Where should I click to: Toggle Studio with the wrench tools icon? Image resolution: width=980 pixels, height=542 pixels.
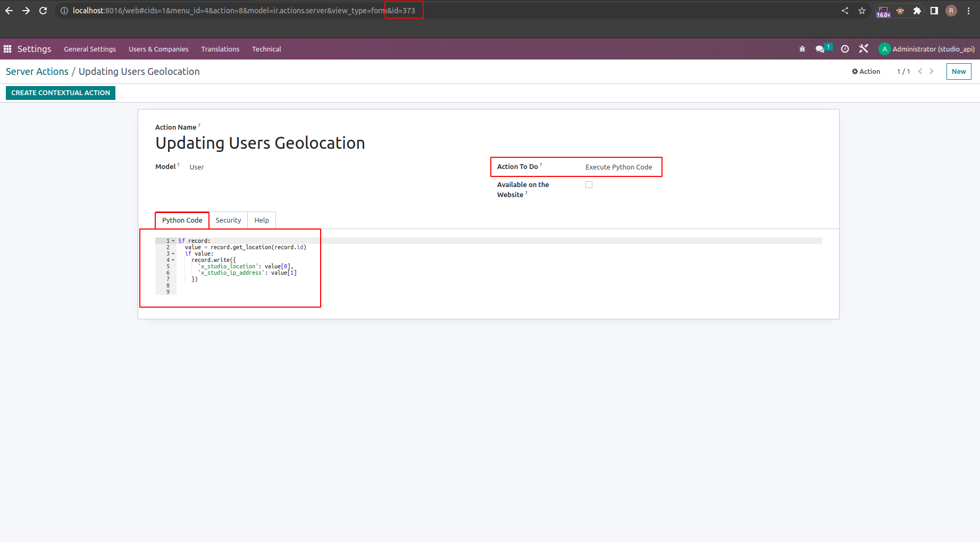864,49
